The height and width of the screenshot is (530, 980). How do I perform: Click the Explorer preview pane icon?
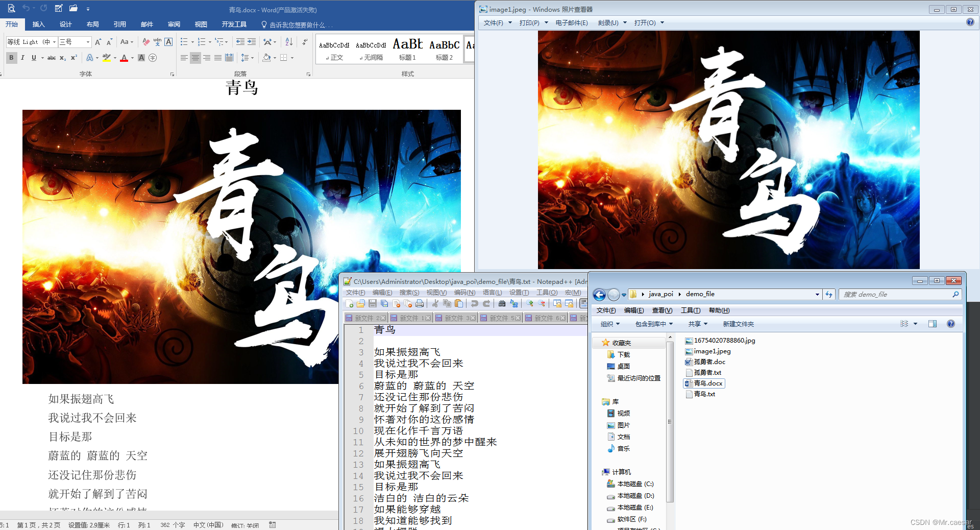933,324
